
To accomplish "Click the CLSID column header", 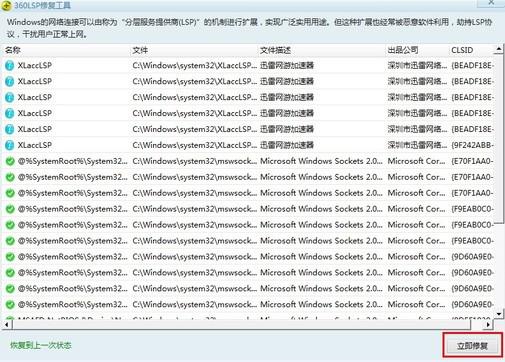I will (x=471, y=50).
